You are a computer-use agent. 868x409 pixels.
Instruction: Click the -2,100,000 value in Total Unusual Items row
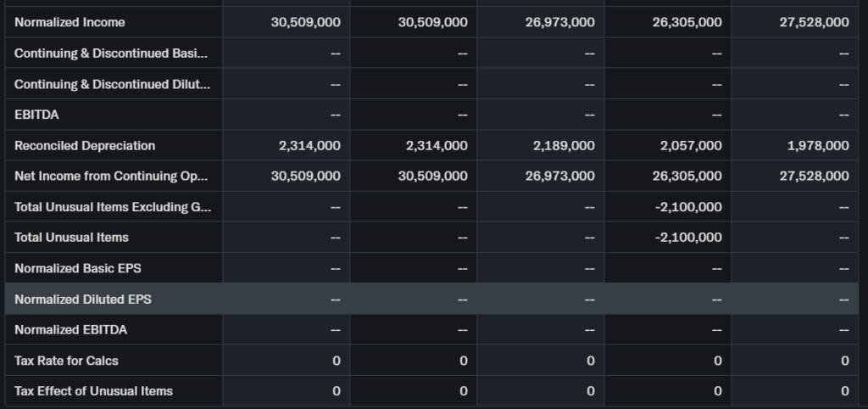click(x=688, y=238)
